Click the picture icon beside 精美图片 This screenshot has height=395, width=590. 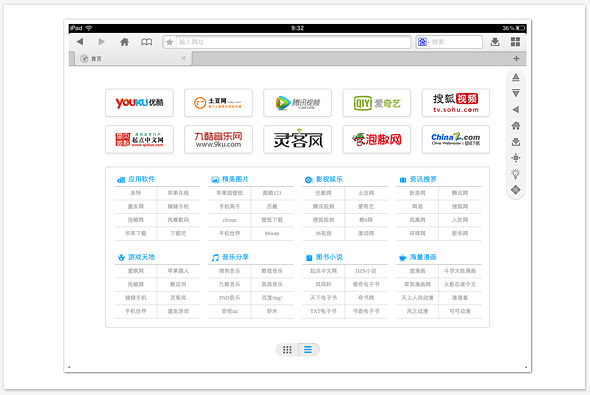215,180
